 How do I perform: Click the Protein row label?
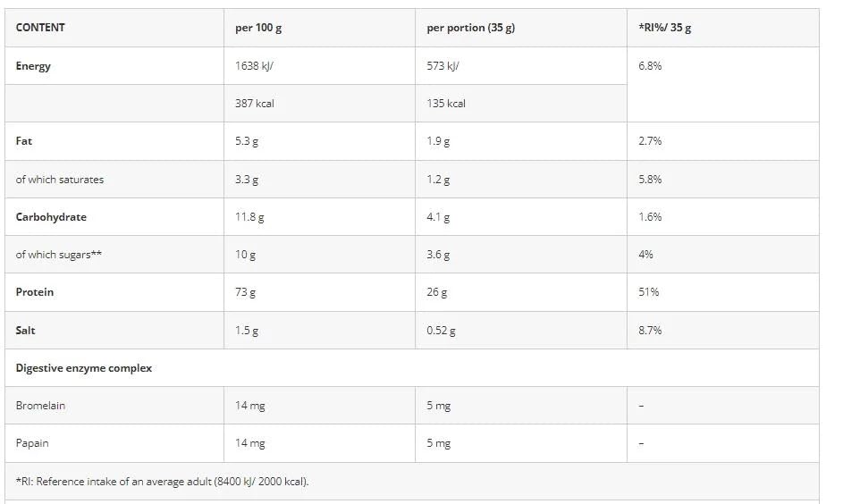35,292
